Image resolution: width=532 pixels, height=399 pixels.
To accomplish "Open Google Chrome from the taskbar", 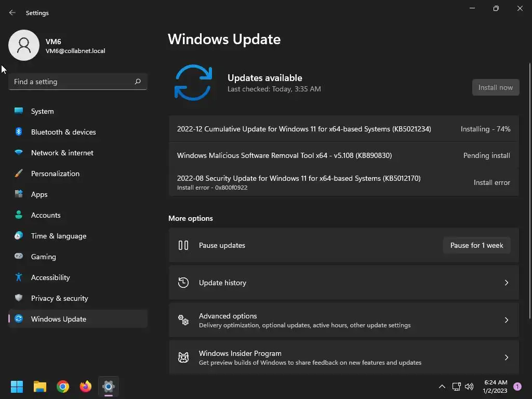I will tap(63, 386).
